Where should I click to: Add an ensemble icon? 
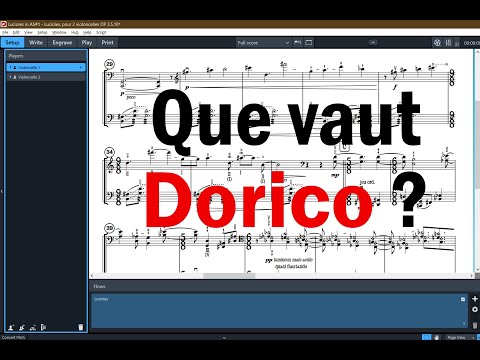coord(32,327)
